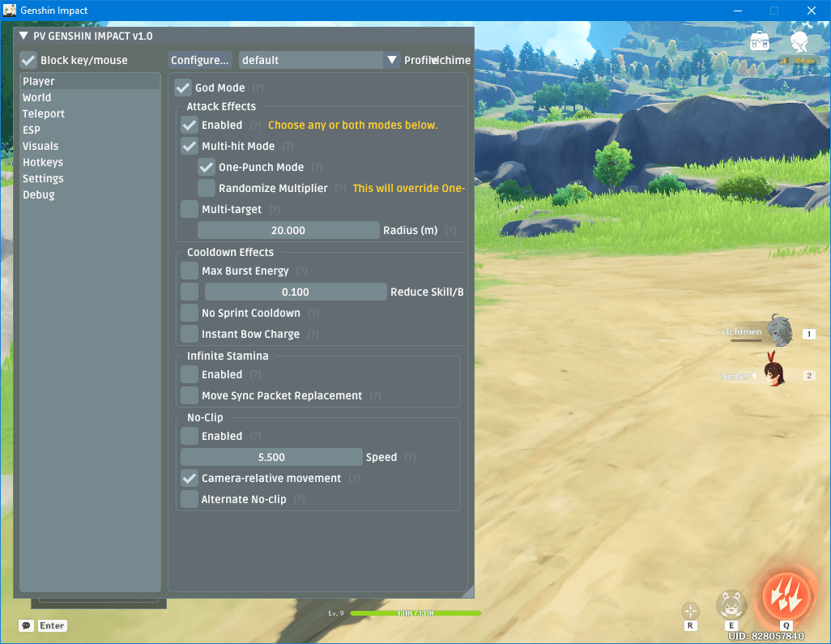Image resolution: width=831 pixels, height=644 pixels.
Task: Click Multi-target help (?) marker
Action: pyautogui.click(x=275, y=209)
